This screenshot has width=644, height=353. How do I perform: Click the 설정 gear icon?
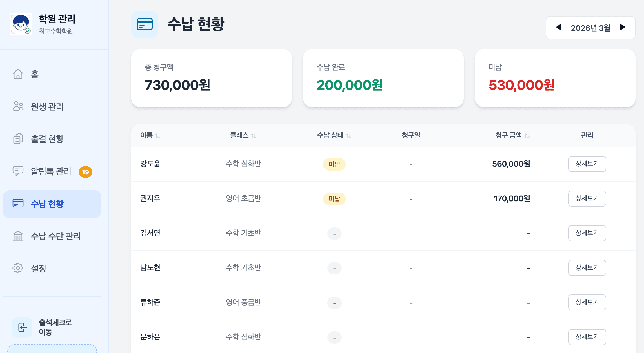18,269
